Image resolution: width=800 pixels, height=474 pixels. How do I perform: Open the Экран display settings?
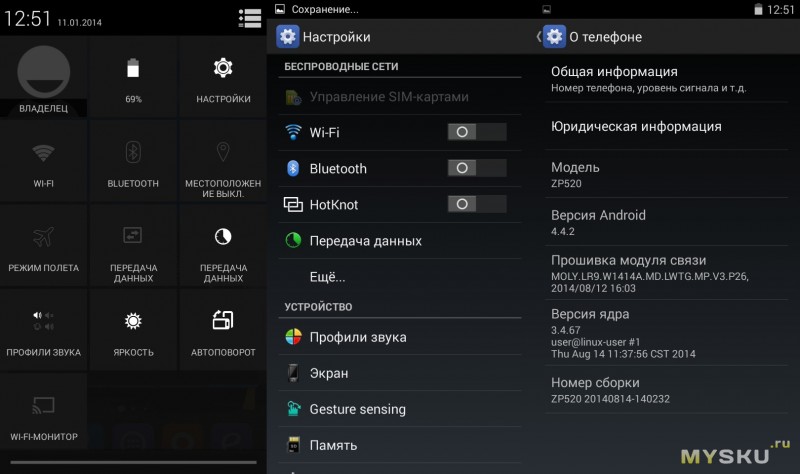(x=399, y=373)
